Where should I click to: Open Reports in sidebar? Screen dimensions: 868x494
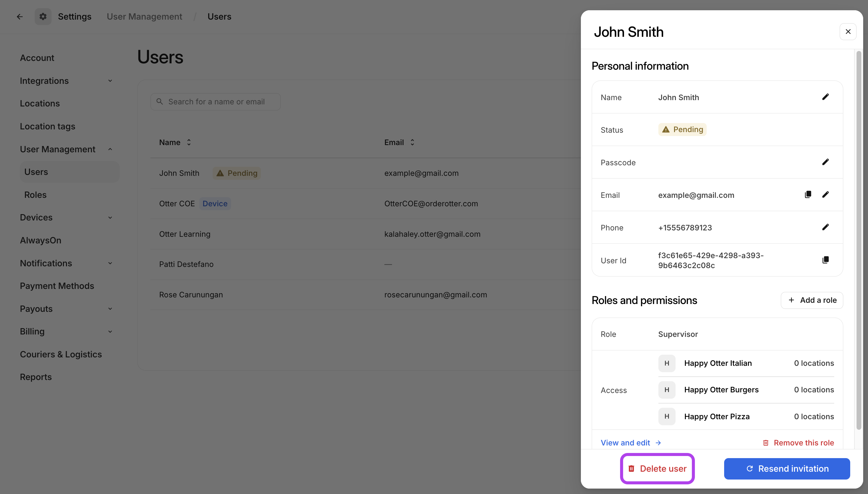pos(36,377)
